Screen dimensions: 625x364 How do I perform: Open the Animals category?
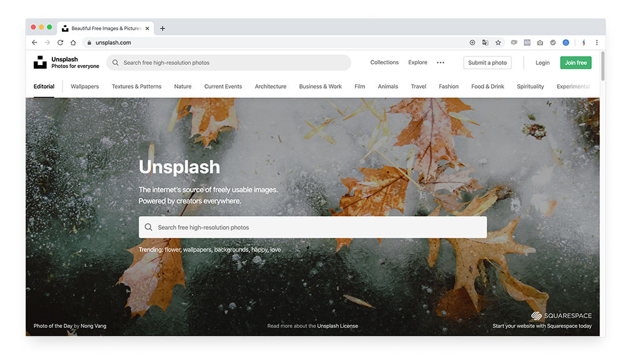(x=388, y=86)
